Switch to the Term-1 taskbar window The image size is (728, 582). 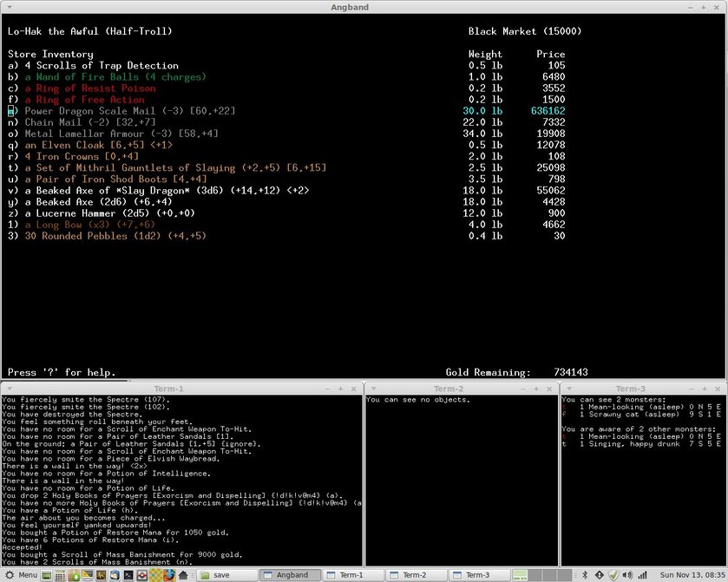click(352, 575)
